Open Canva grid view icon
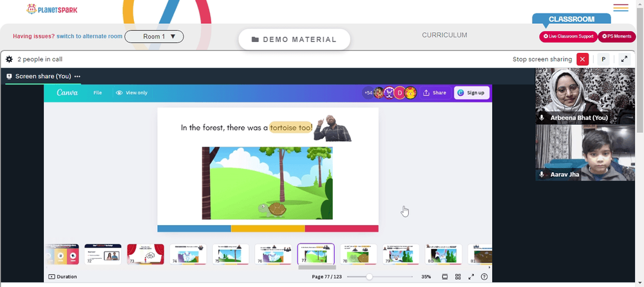 (x=458, y=277)
